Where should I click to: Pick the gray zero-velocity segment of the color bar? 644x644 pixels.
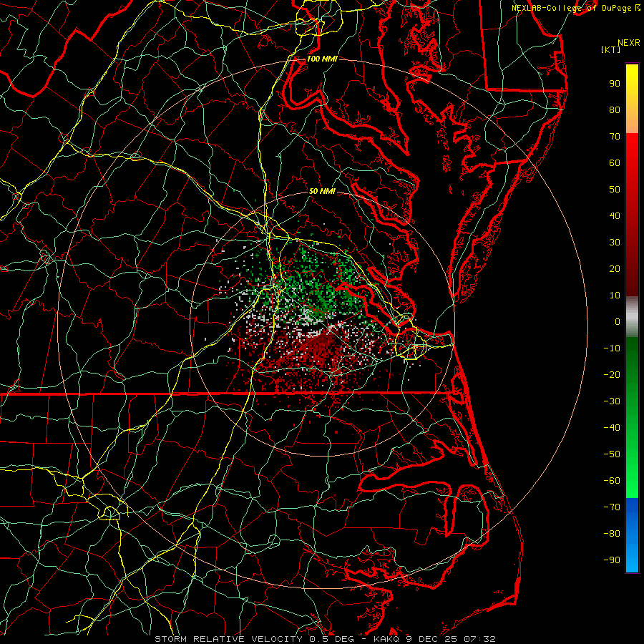coord(632,317)
